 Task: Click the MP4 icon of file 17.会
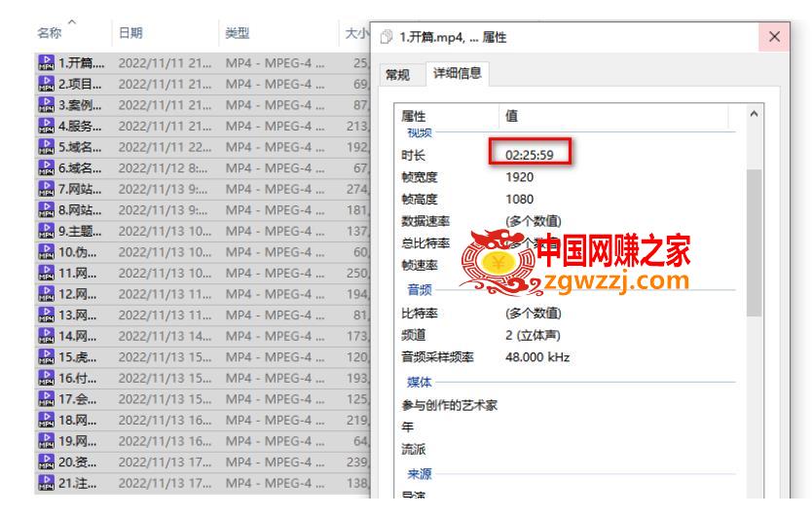coord(46,399)
